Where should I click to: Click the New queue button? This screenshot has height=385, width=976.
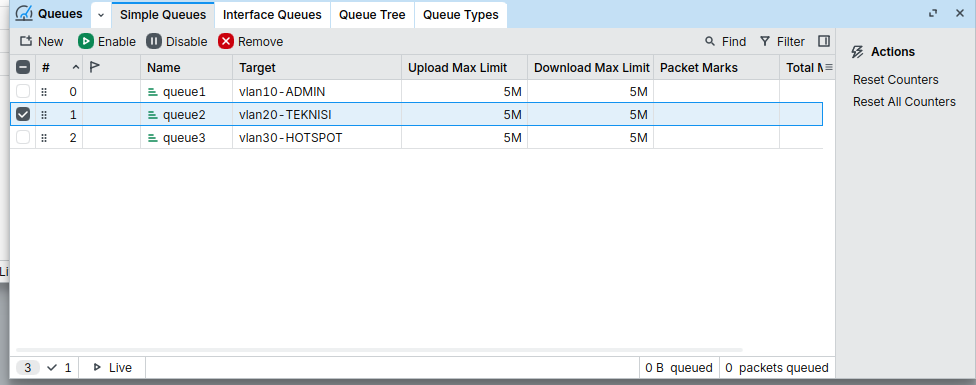(x=42, y=42)
